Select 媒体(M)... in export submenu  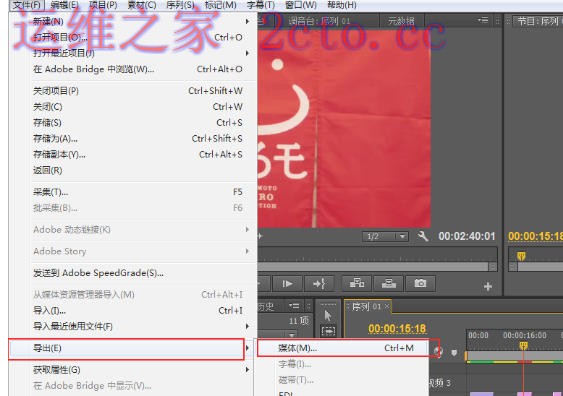[x=343, y=348]
